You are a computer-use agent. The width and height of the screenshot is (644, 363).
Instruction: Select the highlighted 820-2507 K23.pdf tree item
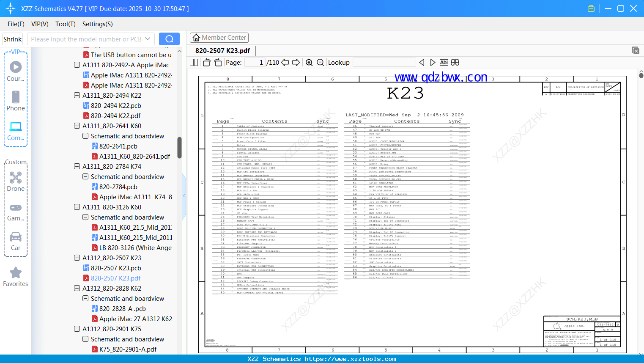tap(112, 278)
